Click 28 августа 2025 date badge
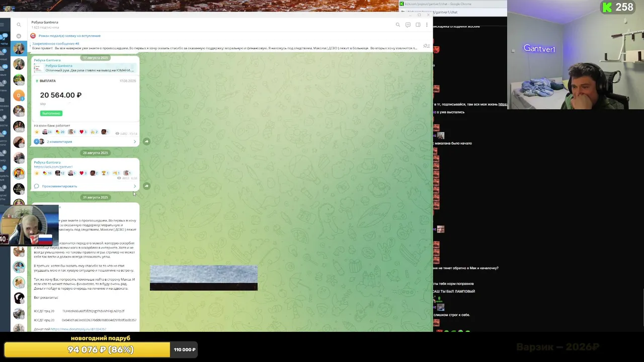 tap(95, 152)
